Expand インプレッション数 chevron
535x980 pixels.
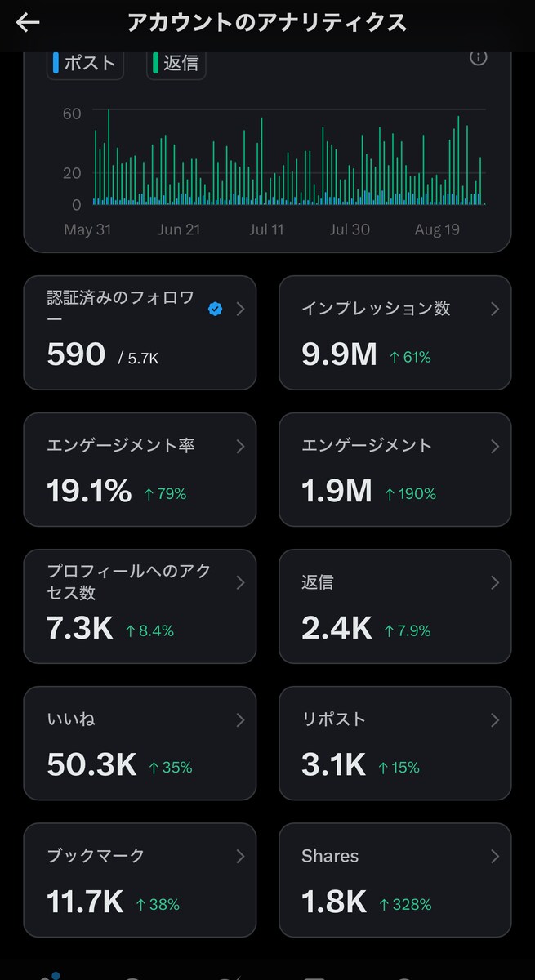[495, 309]
